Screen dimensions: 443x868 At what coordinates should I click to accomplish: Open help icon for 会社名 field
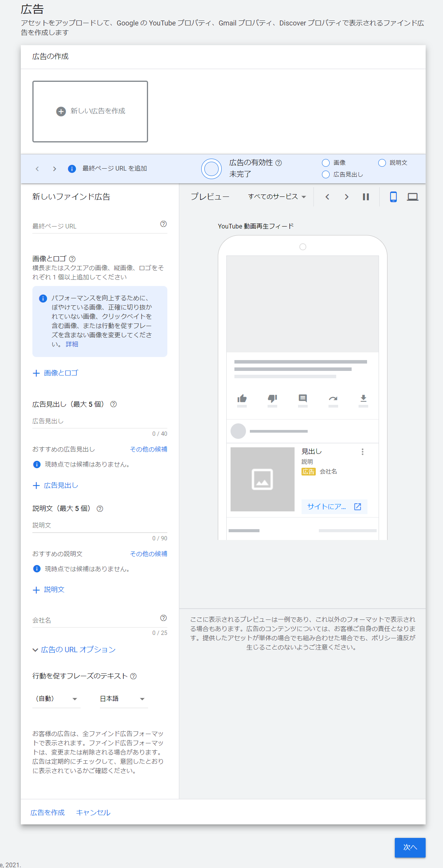tap(163, 618)
